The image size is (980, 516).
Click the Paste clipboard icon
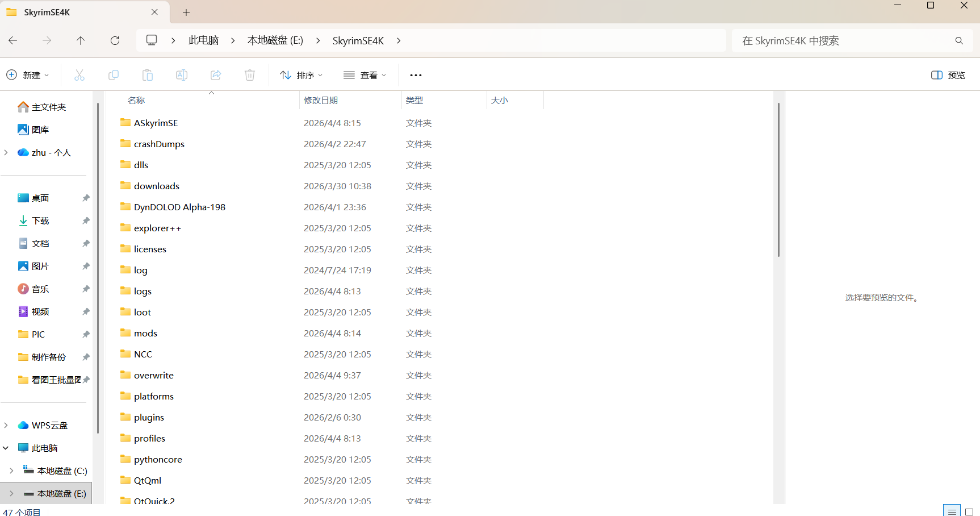148,75
